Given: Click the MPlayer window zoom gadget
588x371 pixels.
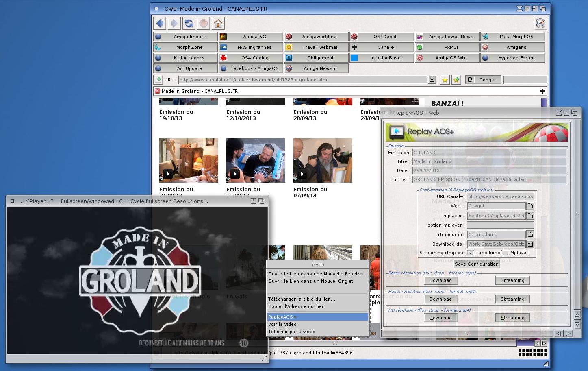Looking at the screenshot, I should 254,201.
